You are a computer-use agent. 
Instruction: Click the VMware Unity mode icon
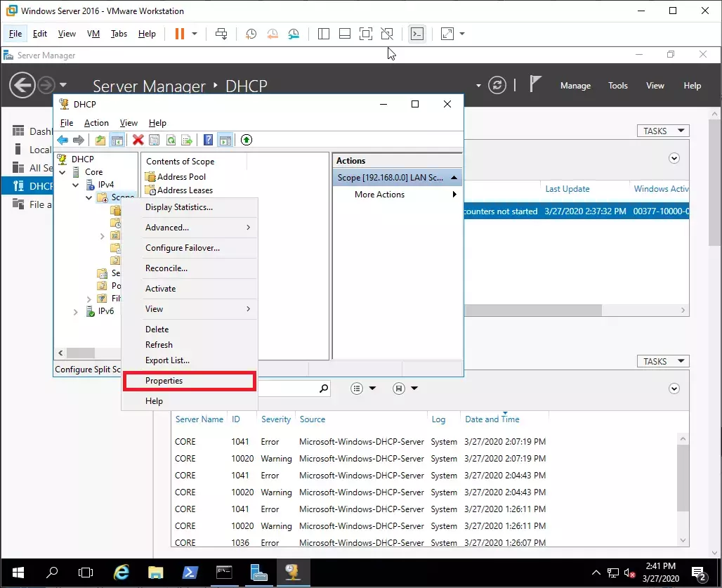(387, 34)
